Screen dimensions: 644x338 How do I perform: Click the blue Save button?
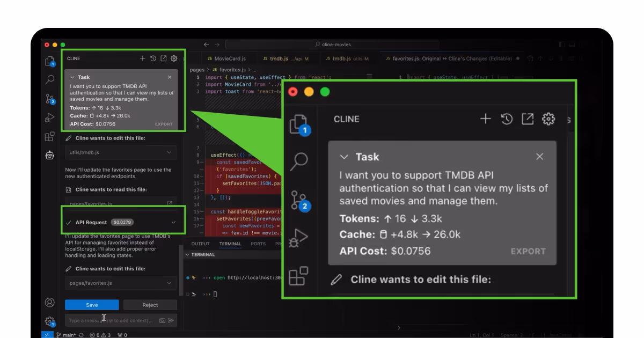coord(92,305)
